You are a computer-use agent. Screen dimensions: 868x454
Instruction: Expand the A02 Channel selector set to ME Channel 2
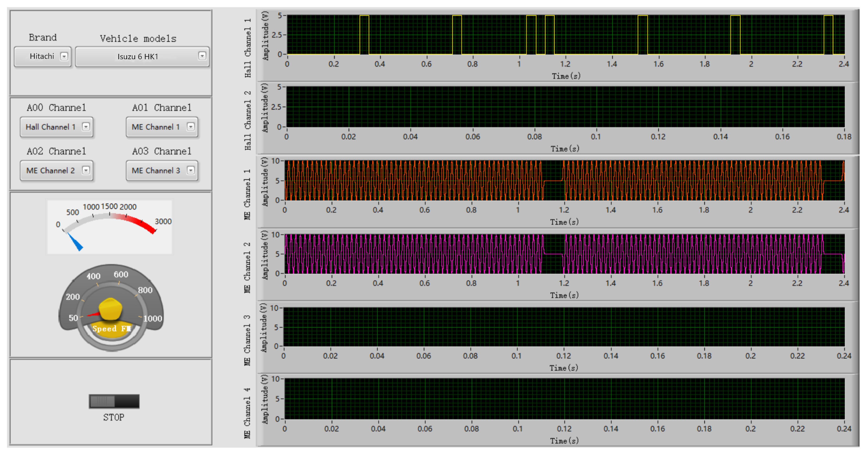(56, 170)
